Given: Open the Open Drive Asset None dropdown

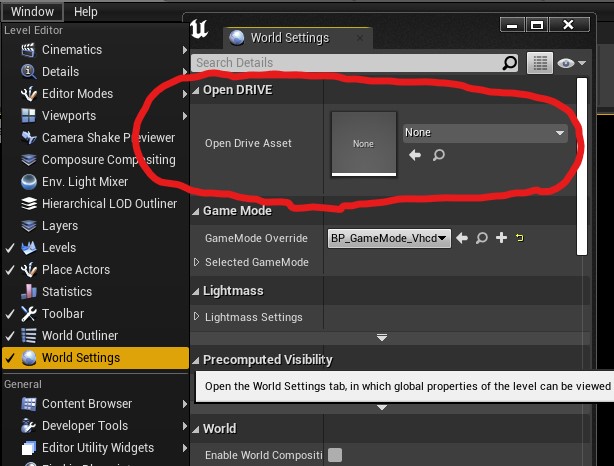Looking at the screenshot, I should coord(485,133).
